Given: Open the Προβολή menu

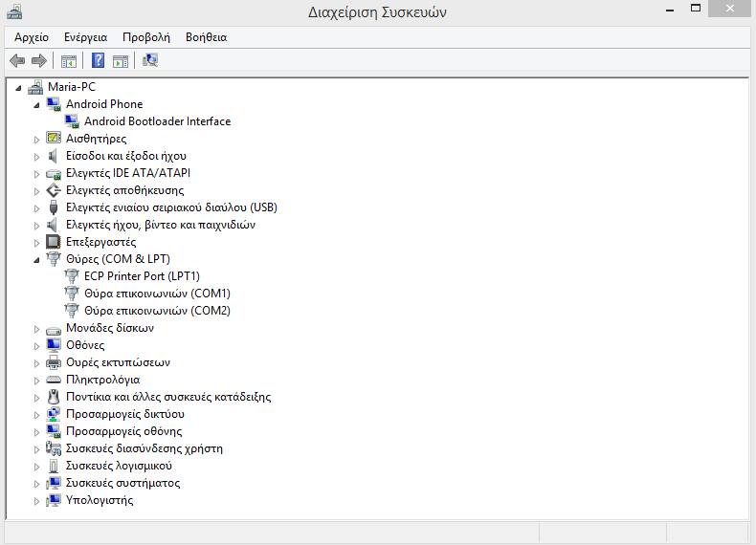Looking at the screenshot, I should click(x=145, y=37).
